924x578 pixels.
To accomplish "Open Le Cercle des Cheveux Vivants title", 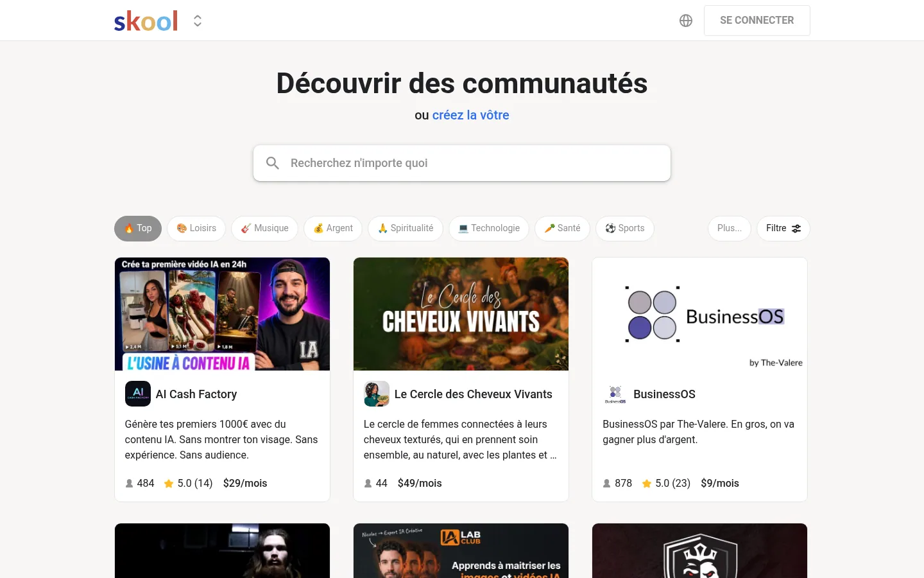I will (474, 394).
